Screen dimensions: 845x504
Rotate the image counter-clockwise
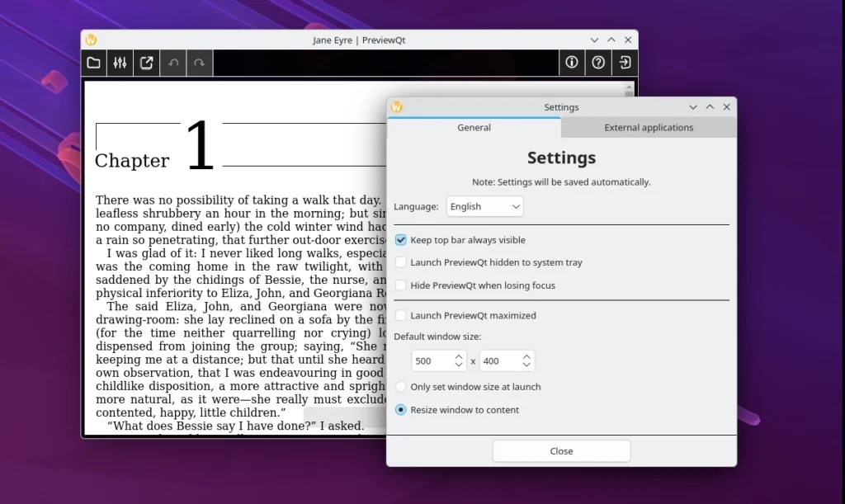tap(172, 62)
